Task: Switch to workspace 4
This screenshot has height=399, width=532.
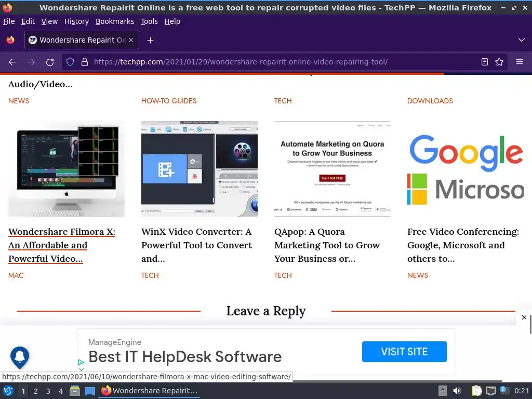Action: [61, 391]
